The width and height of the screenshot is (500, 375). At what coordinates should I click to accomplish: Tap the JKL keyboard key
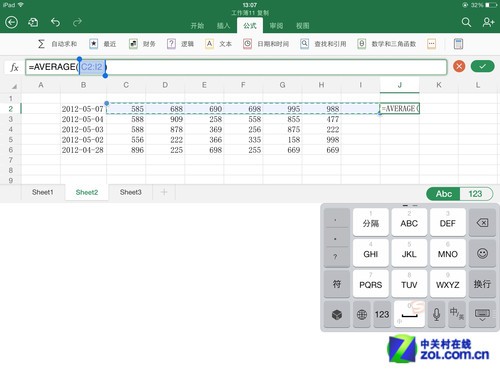(x=409, y=253)
